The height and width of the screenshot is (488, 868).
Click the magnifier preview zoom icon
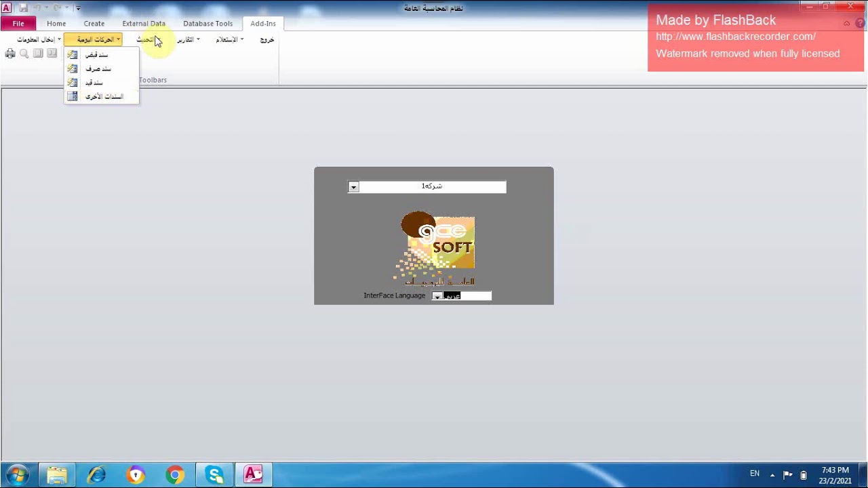24,54
